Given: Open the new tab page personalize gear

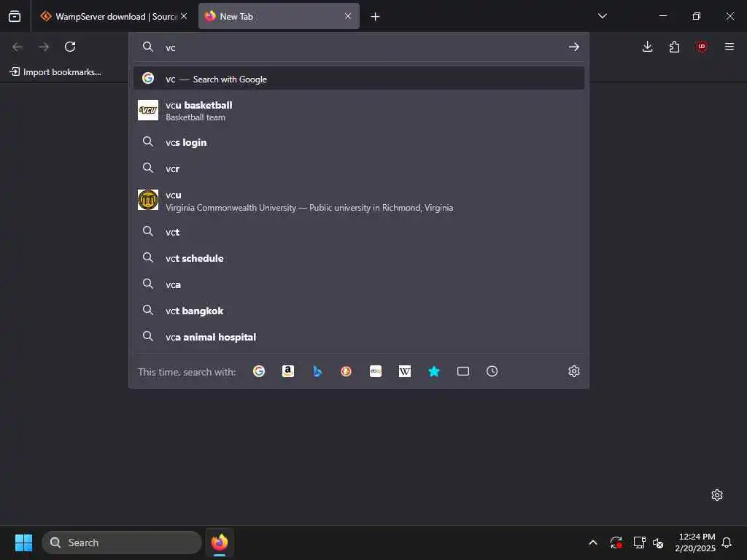Looking at the screenshot, I should [717, 495].
